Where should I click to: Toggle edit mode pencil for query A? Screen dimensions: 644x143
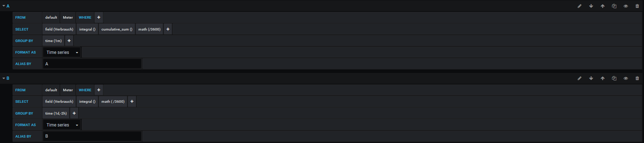(579, 6)
